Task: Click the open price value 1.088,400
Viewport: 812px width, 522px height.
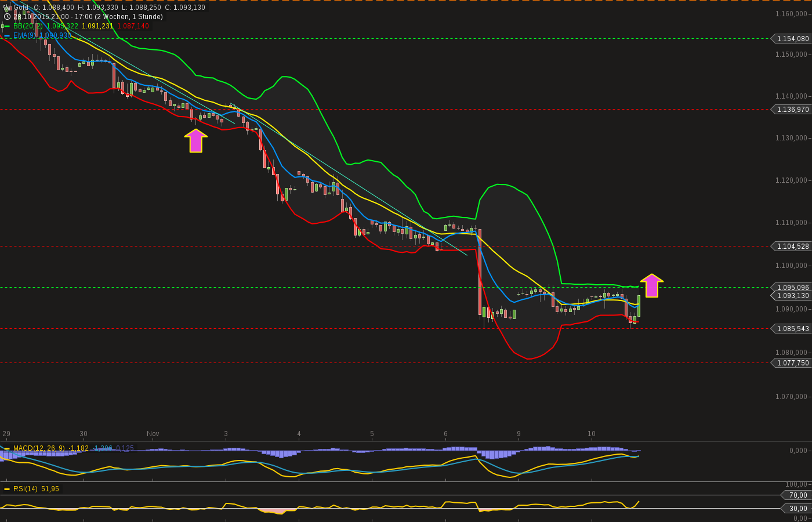Action: tap(58, 8)
